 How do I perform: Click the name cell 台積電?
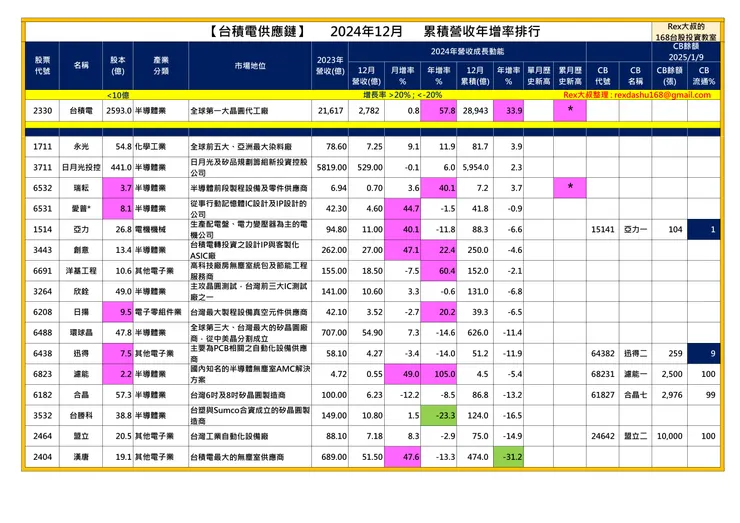click(x=81, y=110)
